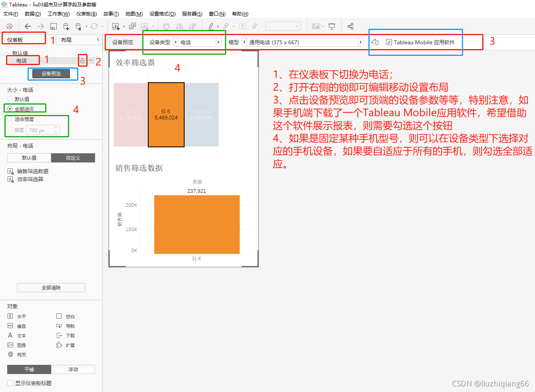Click the new worksheet icon
The width and height of the screenshot is (535, 392).
(x=116, y=26)
